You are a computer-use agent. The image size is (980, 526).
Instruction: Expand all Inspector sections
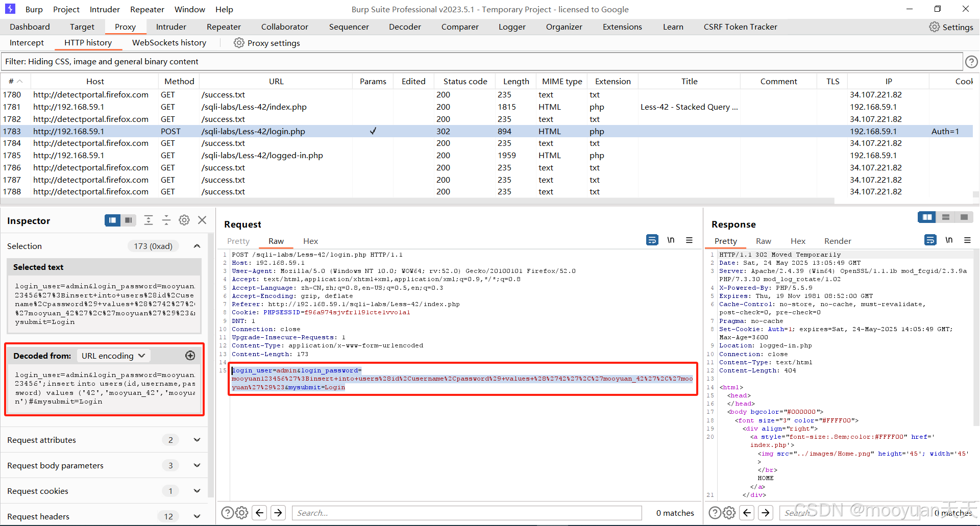coord(149,220)
